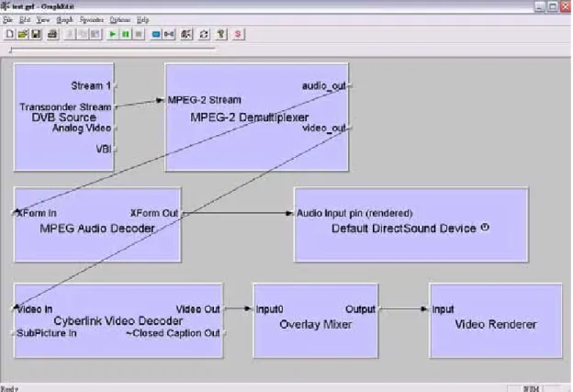Click the seek bar slider thumb
Image resolution: width=573 pixels, height=392 pixels.
pos(11,50)
